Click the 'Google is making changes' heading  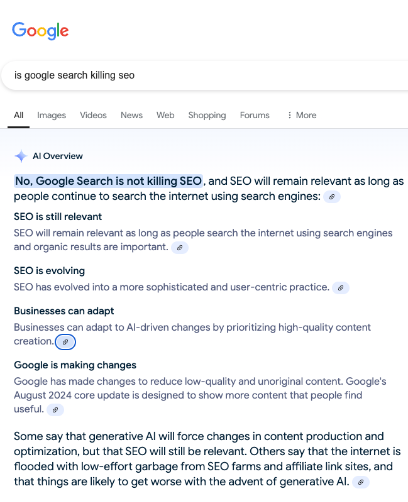point(75,365)
